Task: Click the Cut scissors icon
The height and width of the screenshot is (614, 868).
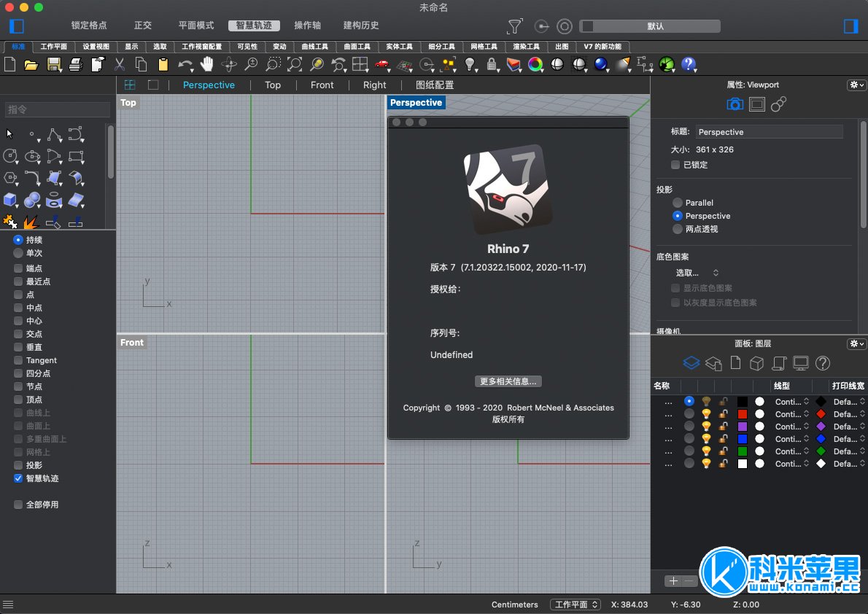Action: click(x=119, y=65)
